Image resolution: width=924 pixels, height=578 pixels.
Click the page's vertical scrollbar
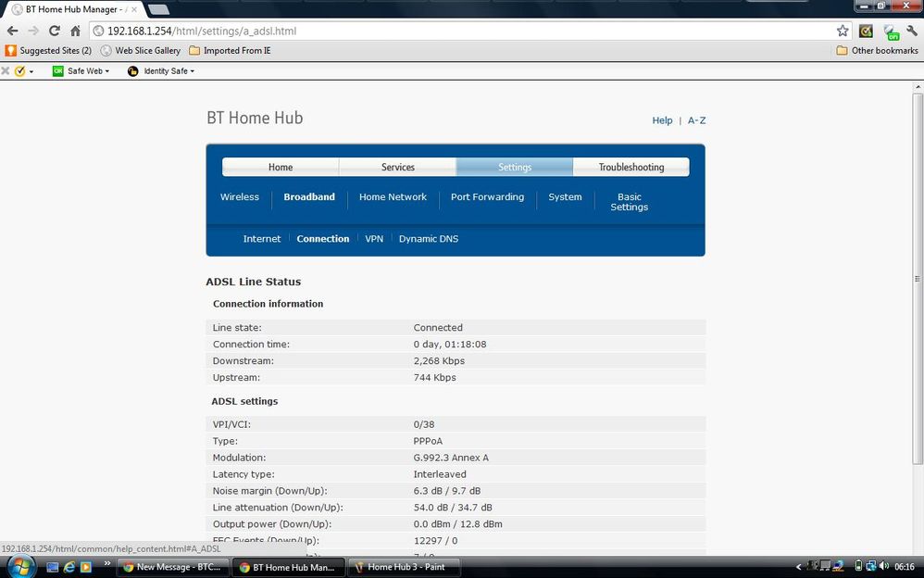coord(918,279)
